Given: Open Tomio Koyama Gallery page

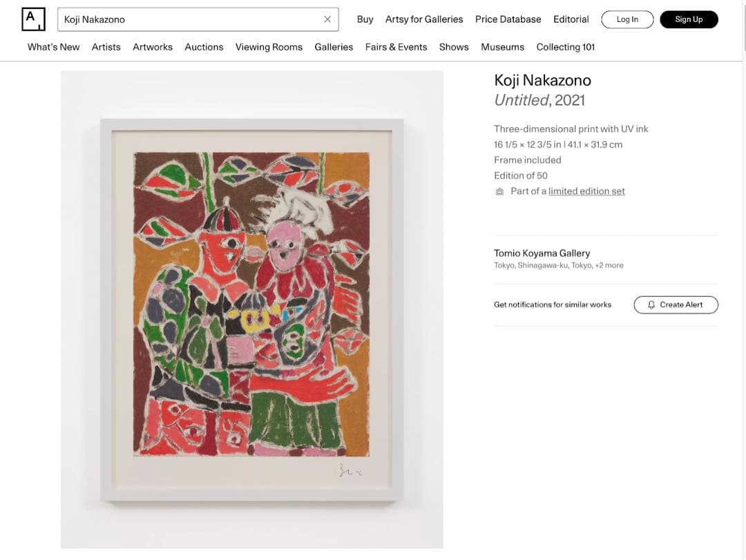Looking at the screenshot, I should (542, 253).
